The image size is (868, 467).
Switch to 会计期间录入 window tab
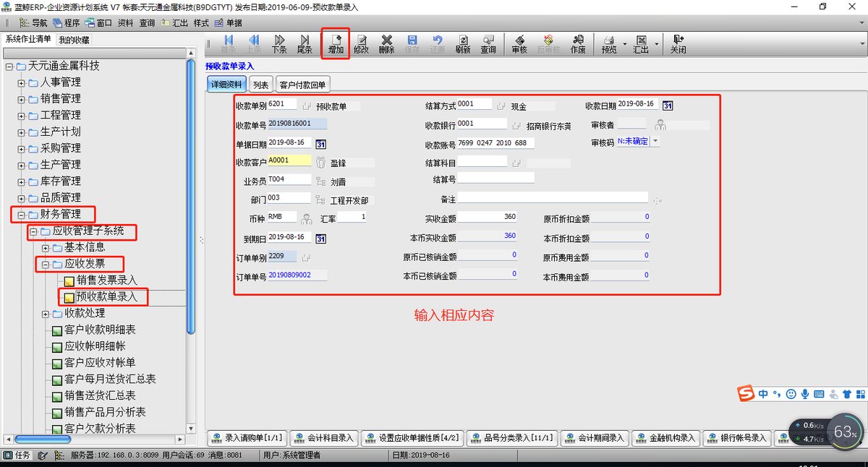(594, 437)
